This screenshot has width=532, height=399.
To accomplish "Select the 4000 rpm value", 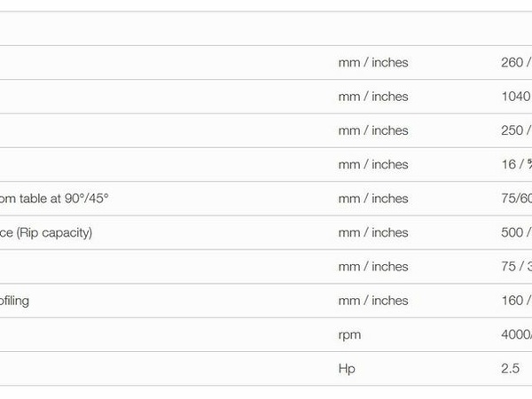I will point(516,334).
